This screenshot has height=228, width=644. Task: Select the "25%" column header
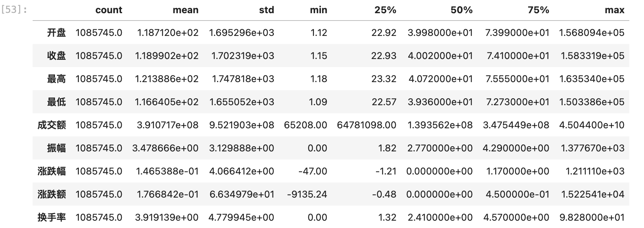coord(385,10)
